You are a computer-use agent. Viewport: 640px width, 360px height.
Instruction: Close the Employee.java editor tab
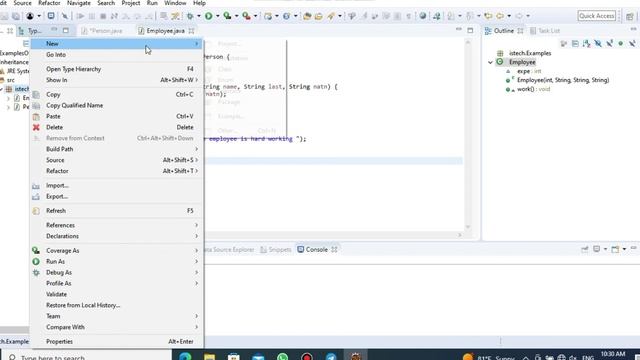pyautogui.click(x=191, y=31)
